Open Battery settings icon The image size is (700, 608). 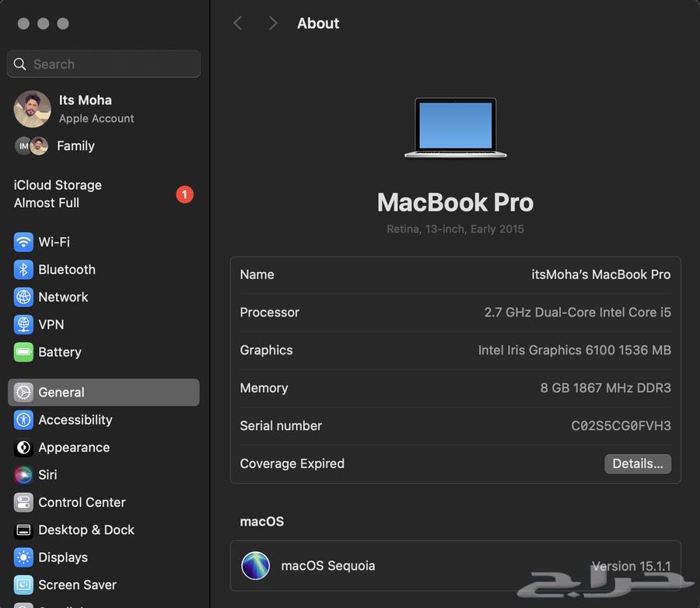(x=23, y=352)
